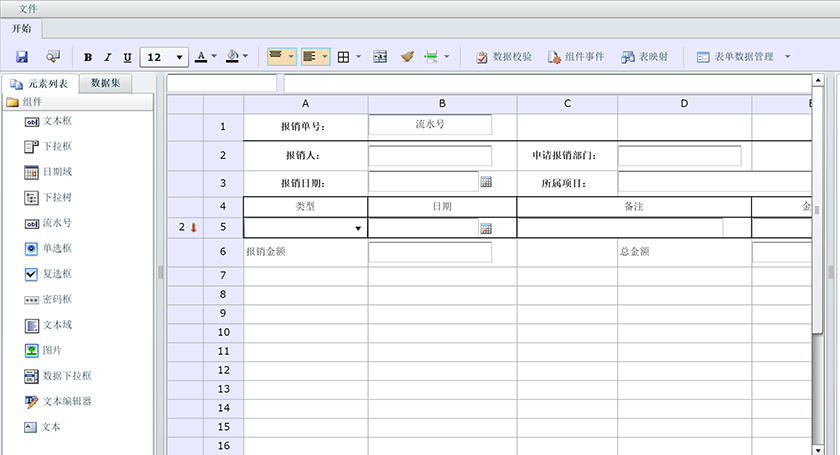
Task: Select the 图片 component
Action: coord(43,350)
